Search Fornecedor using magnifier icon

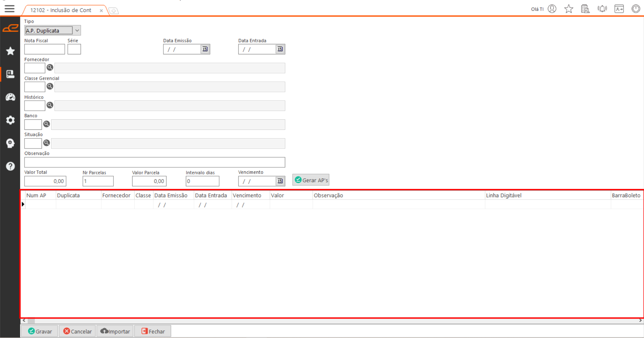point(50,68)
